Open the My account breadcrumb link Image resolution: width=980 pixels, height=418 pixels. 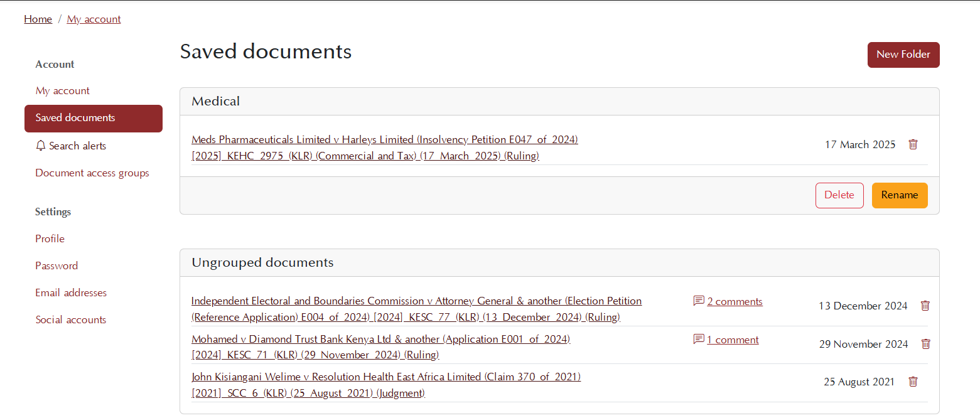point(94,19)
